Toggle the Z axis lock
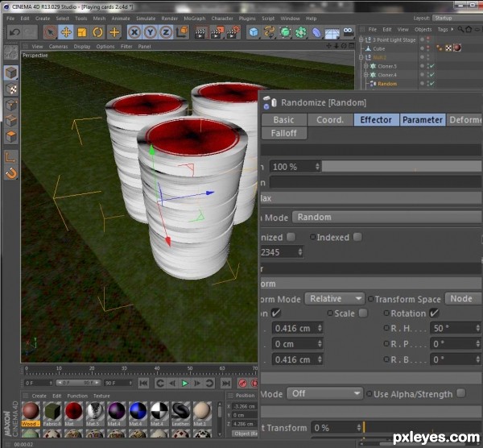483x448 pixels. (x=166, y=32)
